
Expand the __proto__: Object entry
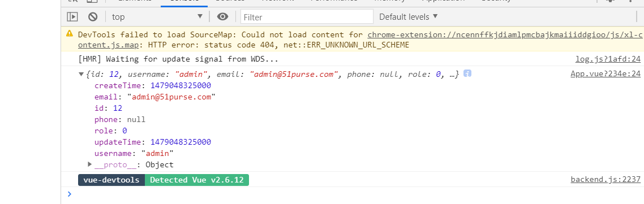pos(90,164)
